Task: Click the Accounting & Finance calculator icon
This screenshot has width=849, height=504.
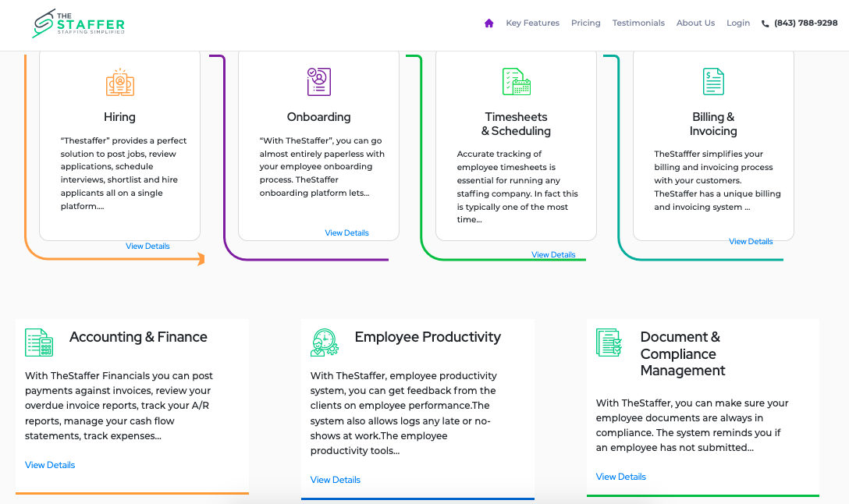Action: (x=39, y=343)
